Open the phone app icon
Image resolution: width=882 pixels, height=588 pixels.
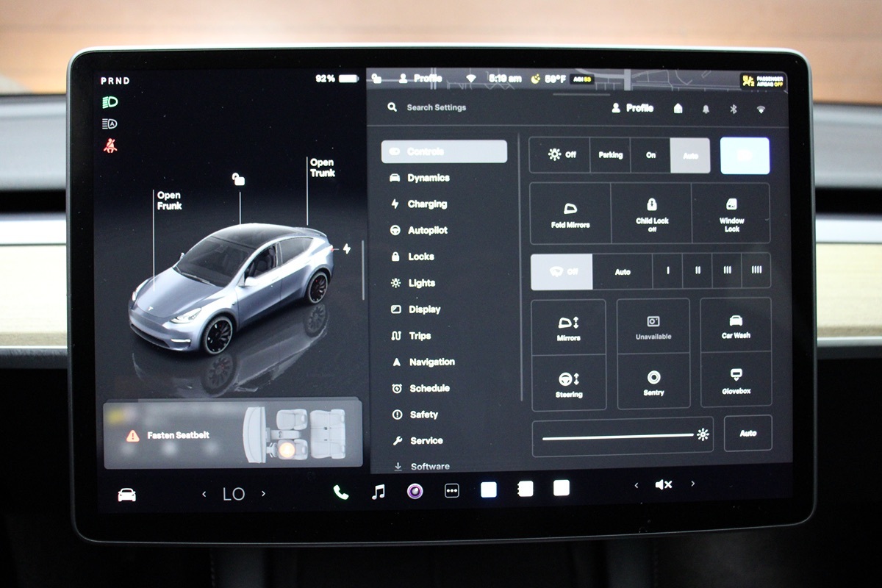click(x=341, y=492)
